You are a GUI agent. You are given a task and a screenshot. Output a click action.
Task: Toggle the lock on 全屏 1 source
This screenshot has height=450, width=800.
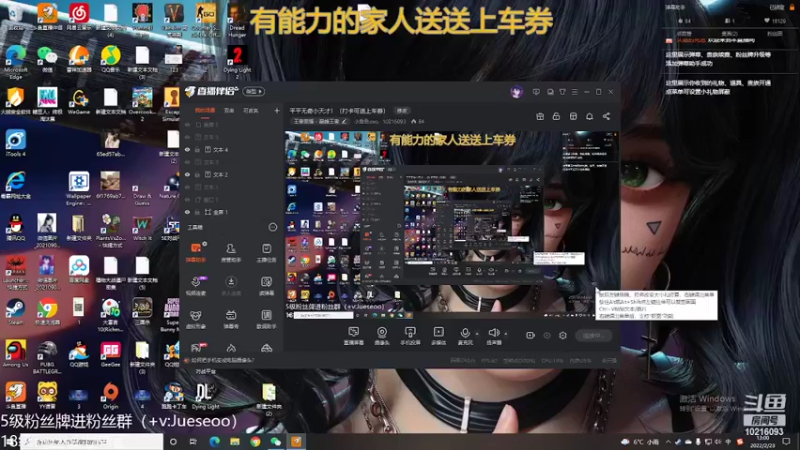click(x=197, y=212)
